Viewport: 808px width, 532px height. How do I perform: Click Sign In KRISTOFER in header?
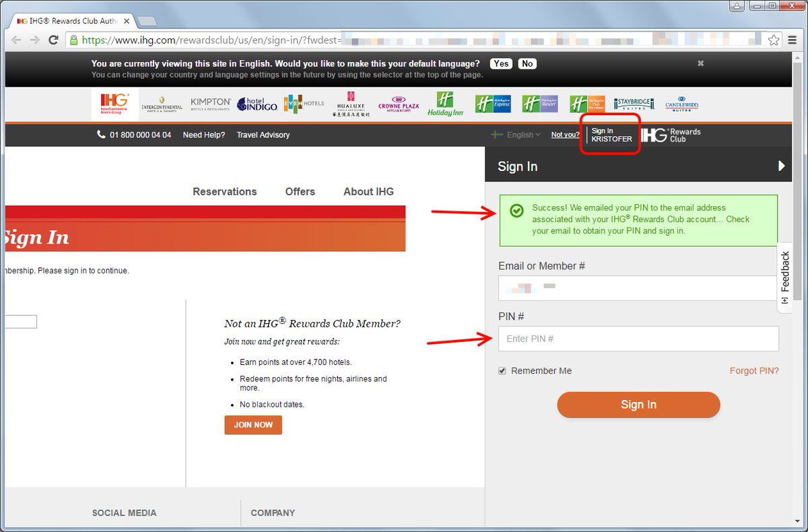pyautogui.click(x=611, y=135)
